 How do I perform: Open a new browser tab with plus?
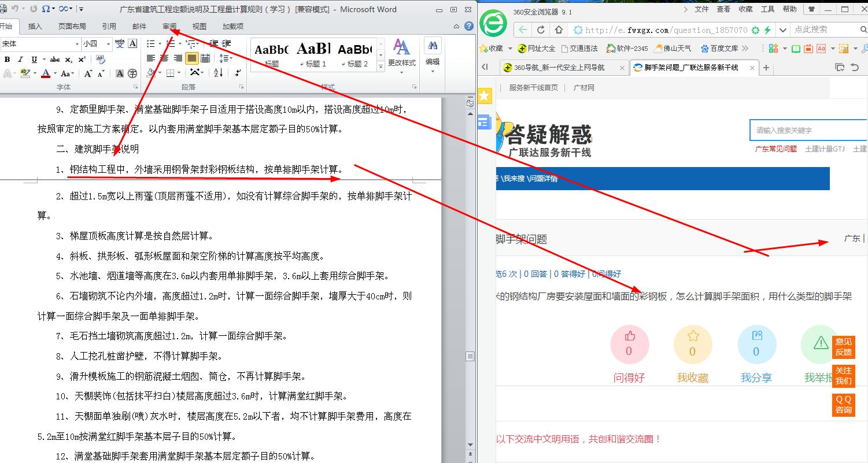(766, 68)
